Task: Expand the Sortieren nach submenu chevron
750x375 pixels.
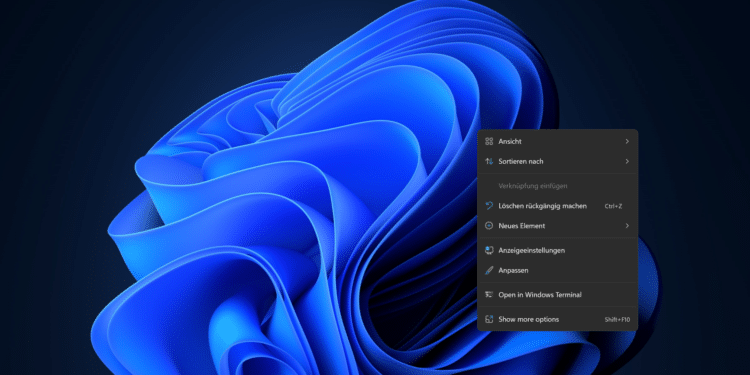Action: point(627,161)
